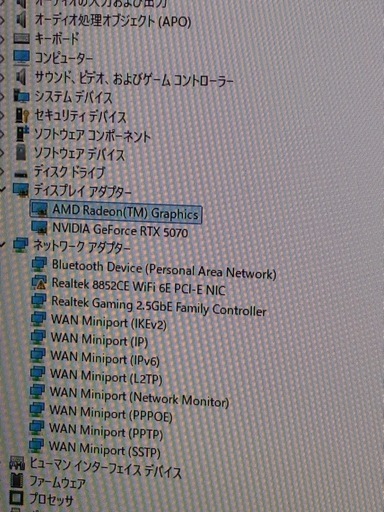Image resolution: width=384 pixels, height=512 pixels.
Task: Expand the システム デバイス category
Action: click(2, 97)
